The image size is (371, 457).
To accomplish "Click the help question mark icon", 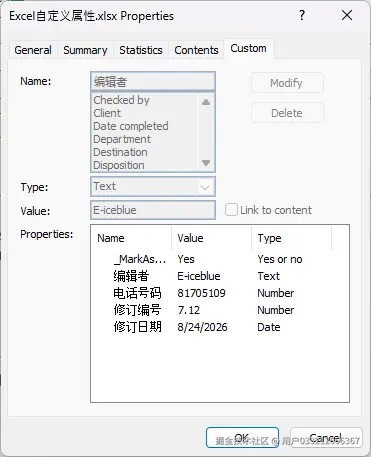I will tap(302, 15).
